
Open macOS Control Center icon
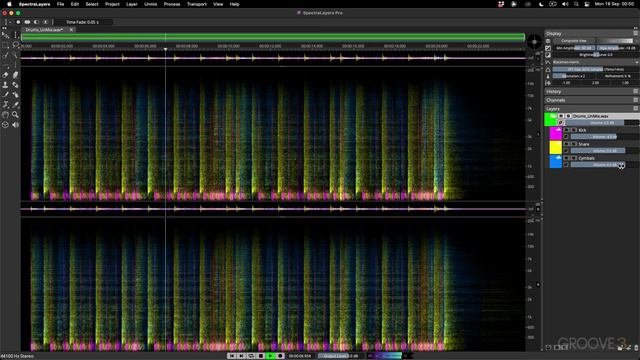(x=587, y=4)
